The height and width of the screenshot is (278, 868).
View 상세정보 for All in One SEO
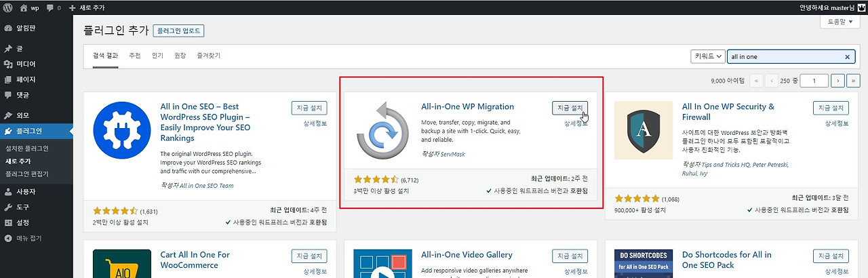[x=314, y=123]
